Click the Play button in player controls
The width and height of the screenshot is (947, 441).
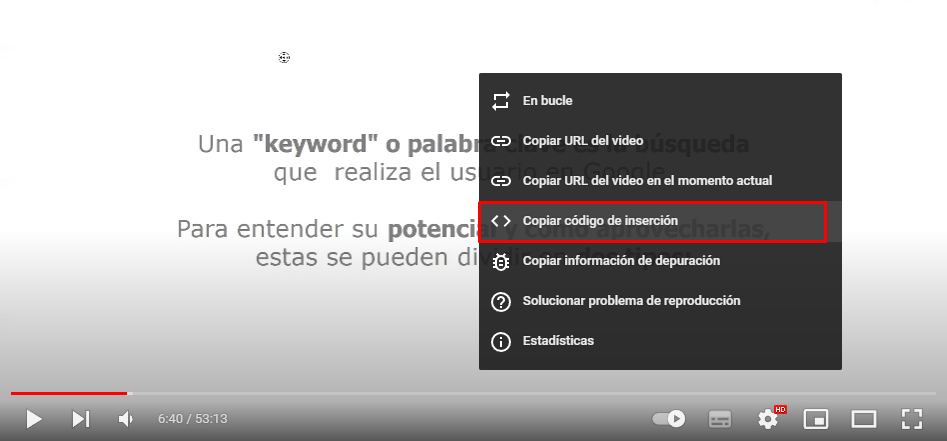[34, 419]
